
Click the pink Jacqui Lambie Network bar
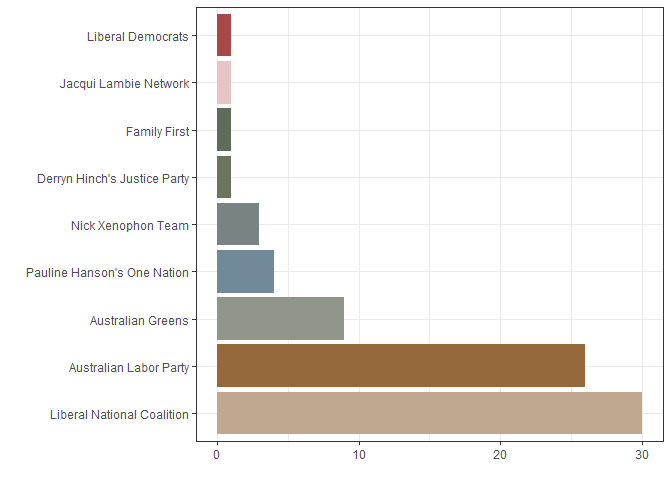(x=224, y=83)
